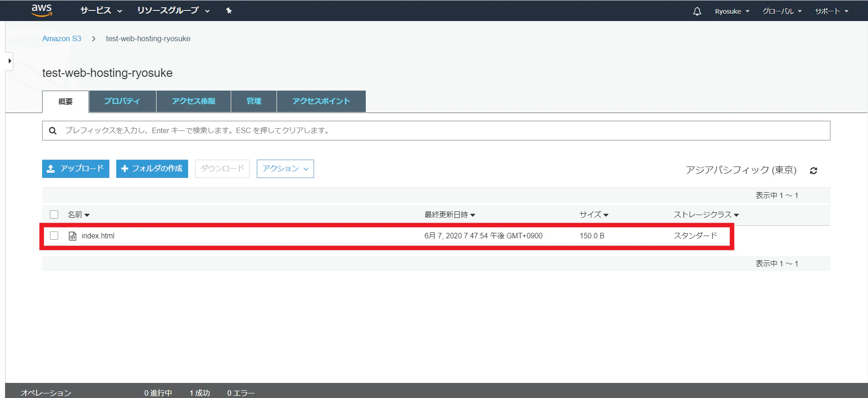
Task: Click the ダウンロード button
Action: pos(222,169)
